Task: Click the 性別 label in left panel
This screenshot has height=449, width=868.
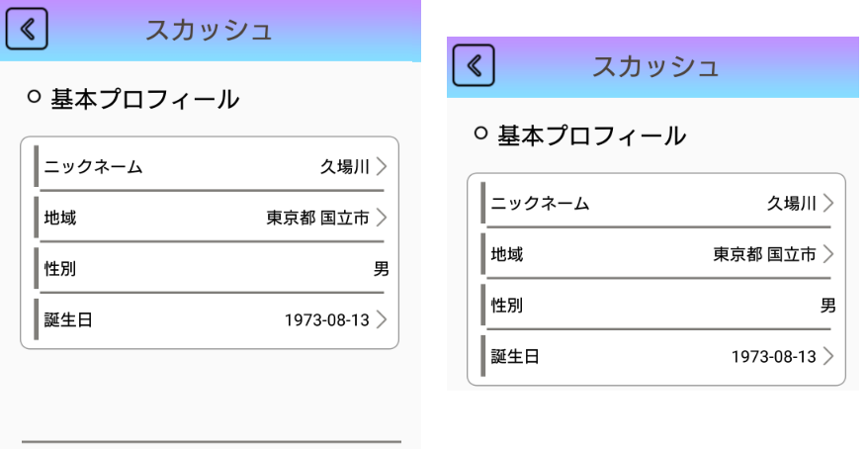Action: click(60, 269)
